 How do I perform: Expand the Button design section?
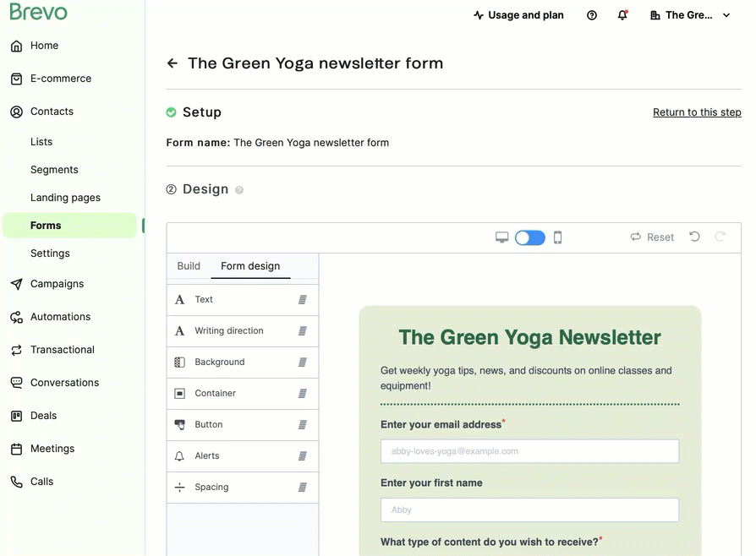click(x=242, y=424)
